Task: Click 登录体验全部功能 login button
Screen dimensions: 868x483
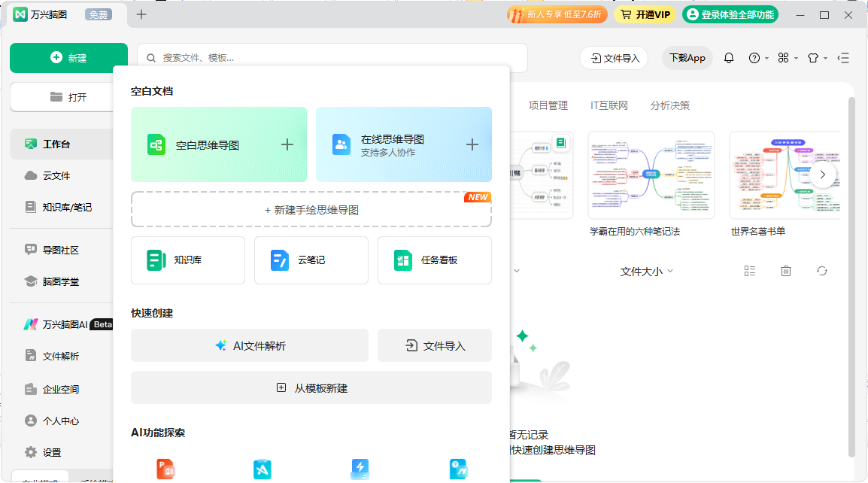Action: click(730, 14)
